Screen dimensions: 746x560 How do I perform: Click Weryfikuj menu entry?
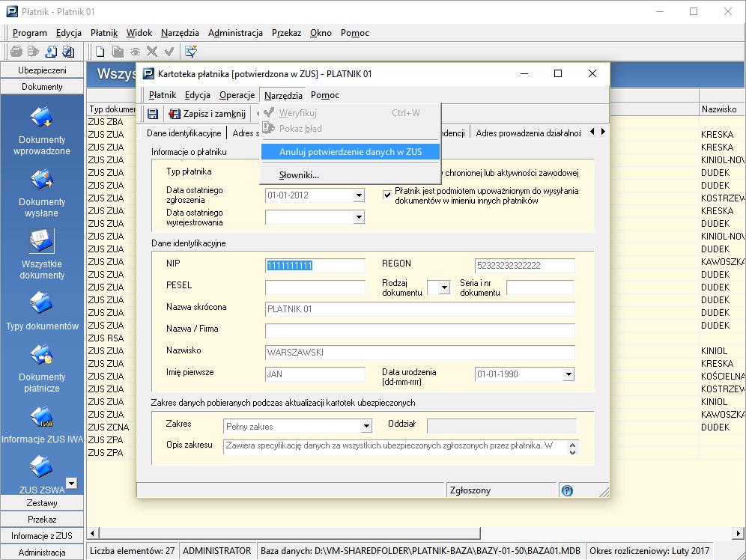pyautogui.click(x=351, y=112)
